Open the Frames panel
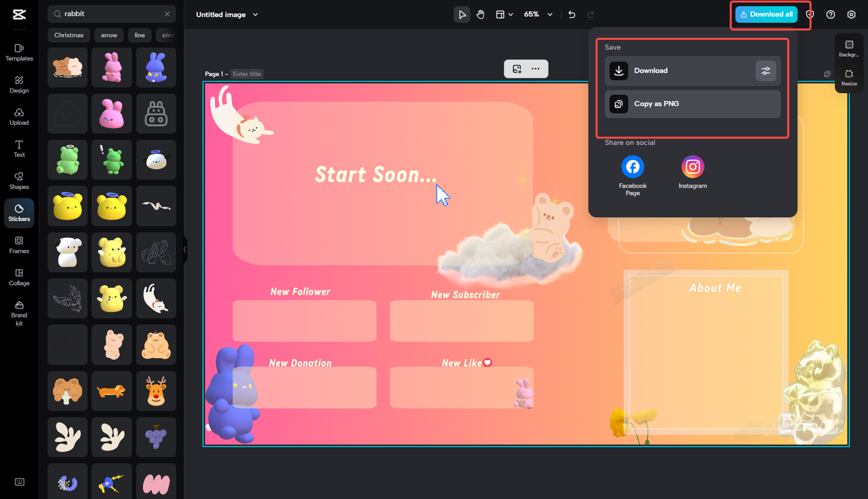Viewport: 868px width, 499px height. click(18, 245)
